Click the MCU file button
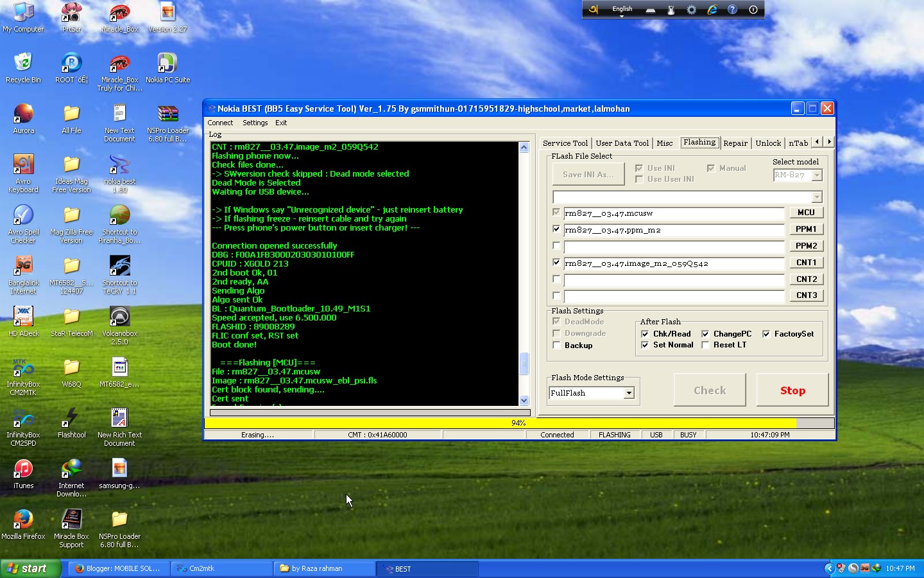The width and height of the screenshot is (924, 578). click(806, 213)
